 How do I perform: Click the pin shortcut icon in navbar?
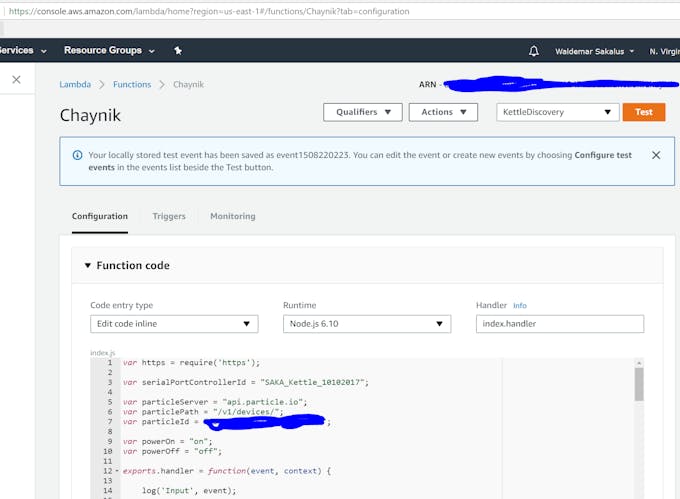click(x=178, y=51)
